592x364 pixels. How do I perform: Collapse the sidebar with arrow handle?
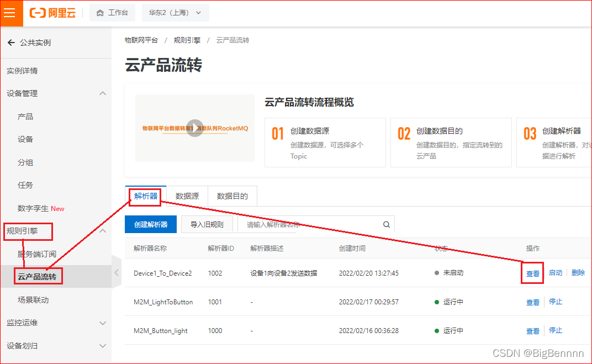coord(117,273)
